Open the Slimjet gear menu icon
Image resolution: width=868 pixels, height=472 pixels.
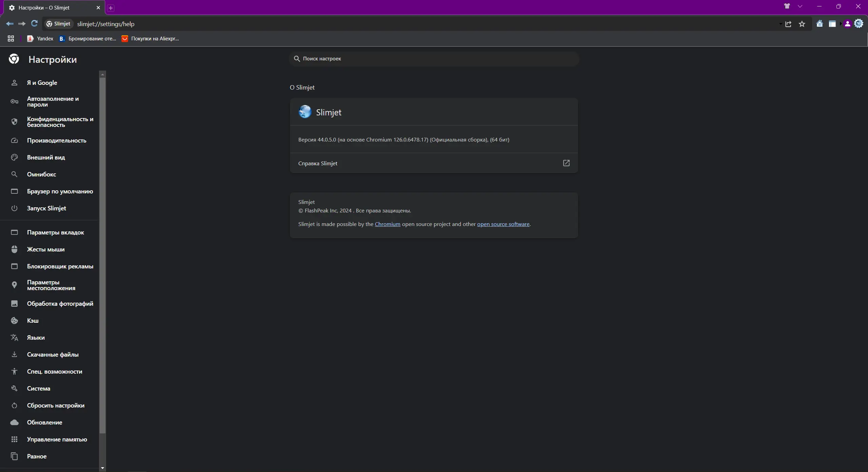click(x=859, y=23)
